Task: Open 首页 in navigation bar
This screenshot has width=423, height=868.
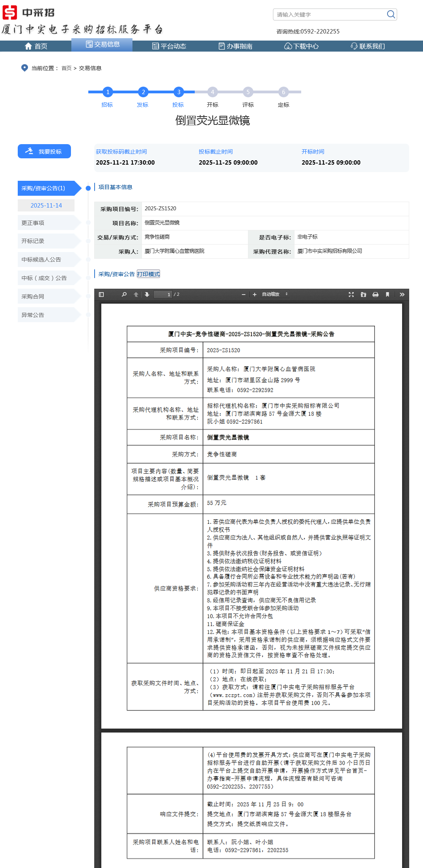Action: pyautogui.click(x=36, y=46)
